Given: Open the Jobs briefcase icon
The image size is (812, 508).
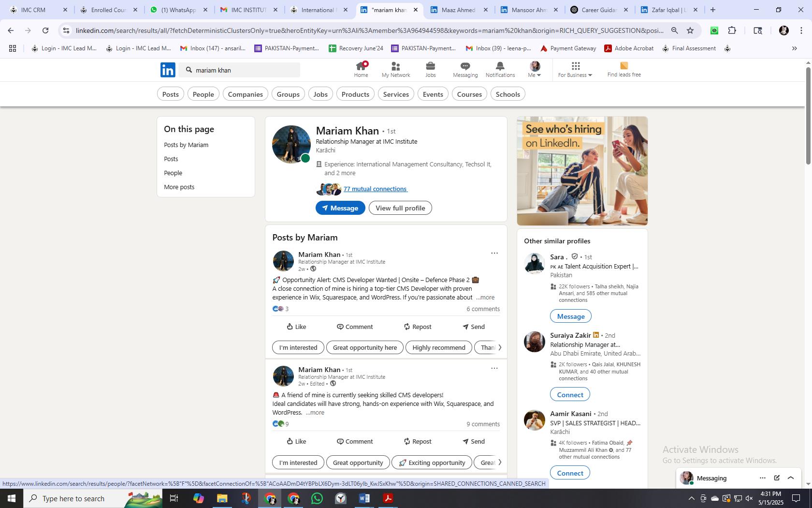Looking at the screenshot, I should [430, 69].
